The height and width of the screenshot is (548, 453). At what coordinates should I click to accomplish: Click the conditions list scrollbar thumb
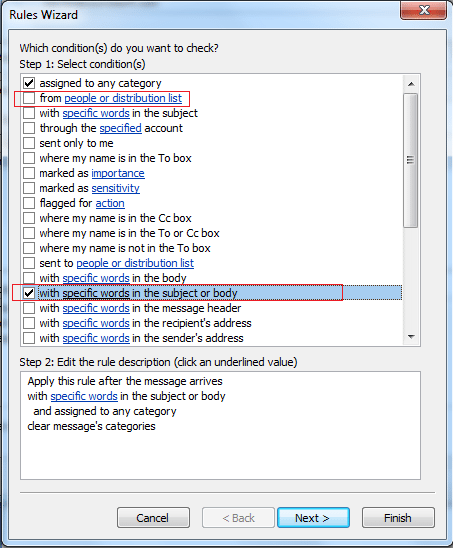tap(411, 160)
